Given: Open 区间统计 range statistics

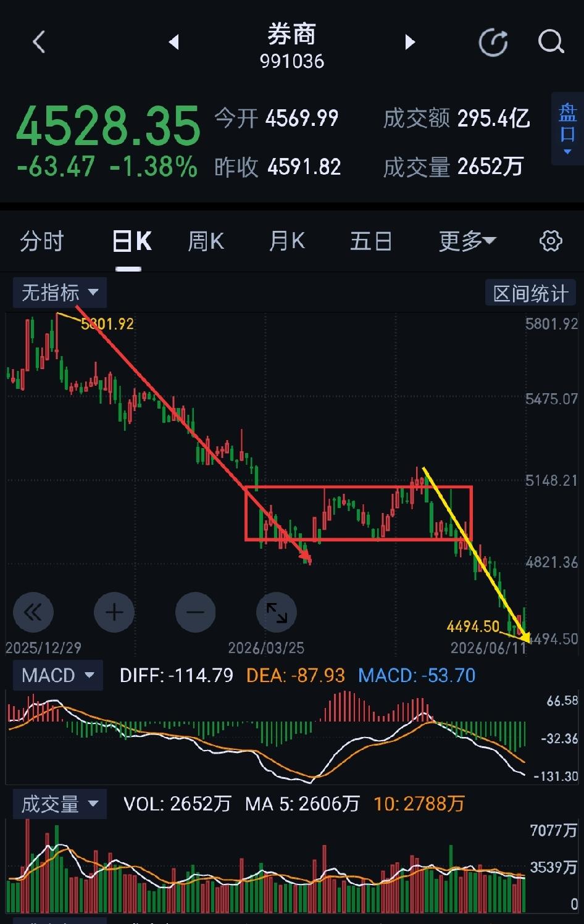Looking at the screenshot, I should pyautogui.click(x=530, y=293).
